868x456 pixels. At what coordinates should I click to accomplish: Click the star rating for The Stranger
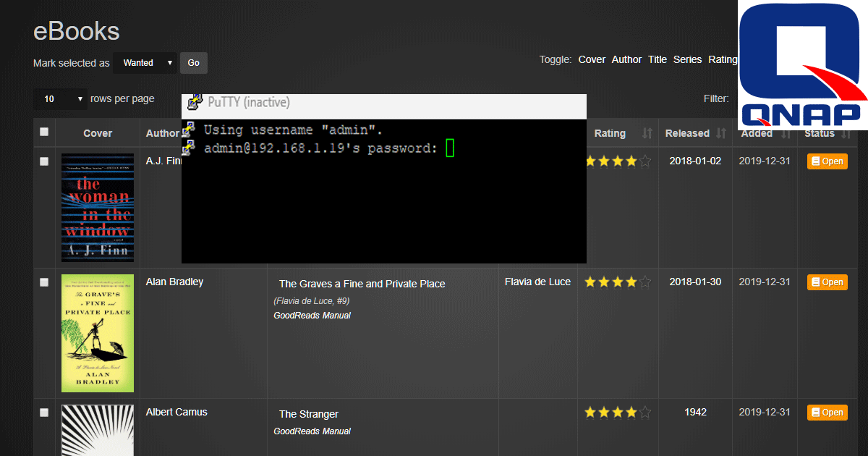click(x=618, y=412)
